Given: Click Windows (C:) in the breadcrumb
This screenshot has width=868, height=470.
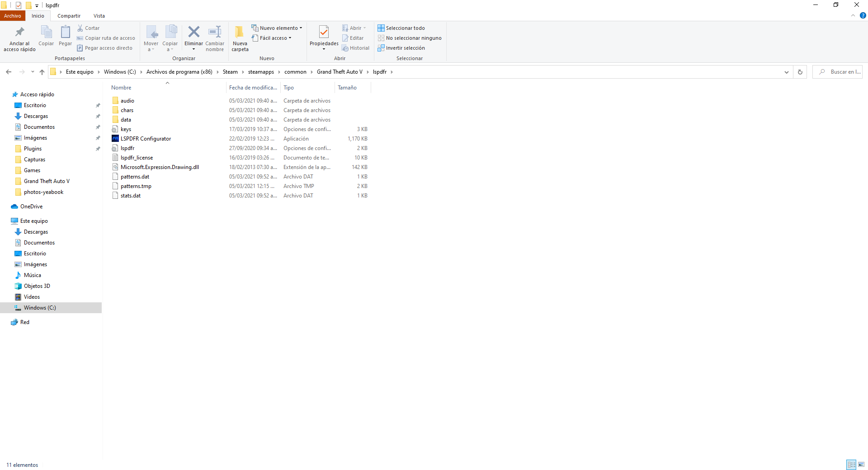Looking at the screenshot, I should (x=120, y=72).
